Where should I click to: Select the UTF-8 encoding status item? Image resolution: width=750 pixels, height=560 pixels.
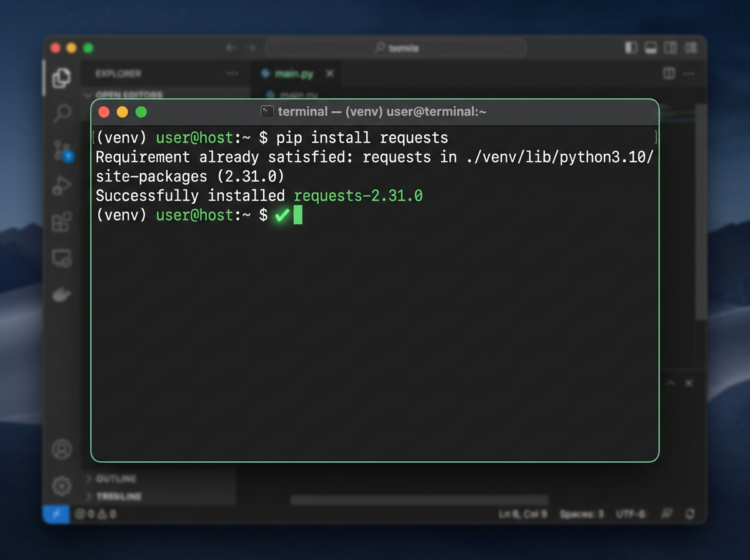(x=630, y=514)
